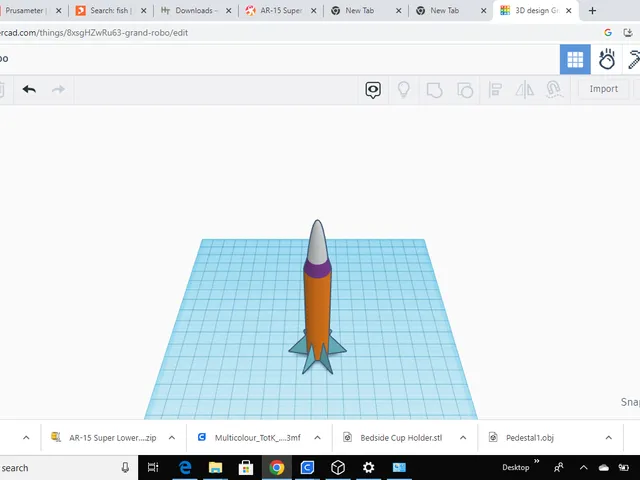Image resolution: width=640 pixels, height=480 pixels.
Task: Open the Cura taskbar icon
Action: click(307, 467)
